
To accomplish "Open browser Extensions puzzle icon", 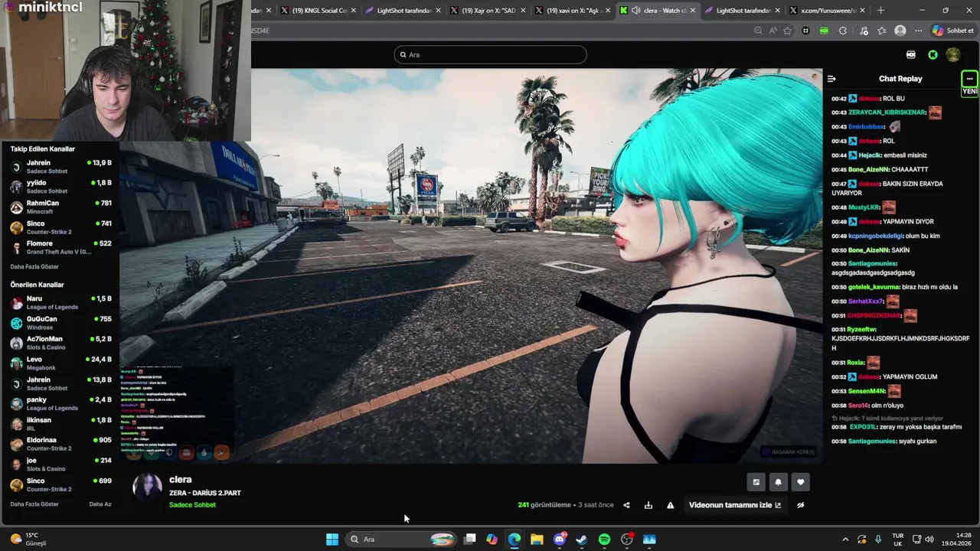I will coord(843,31).
